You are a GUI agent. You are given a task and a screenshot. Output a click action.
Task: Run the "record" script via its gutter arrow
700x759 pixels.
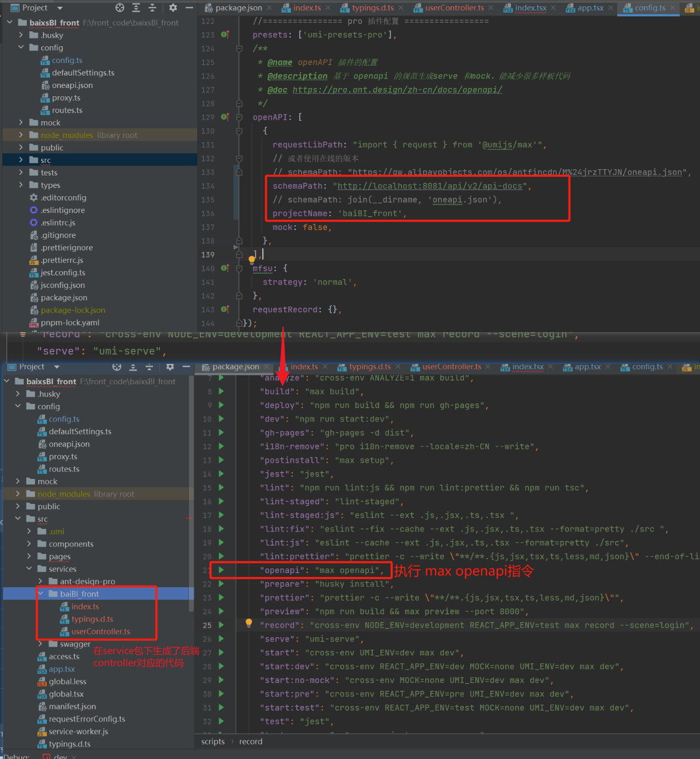[x=221, y=625]
